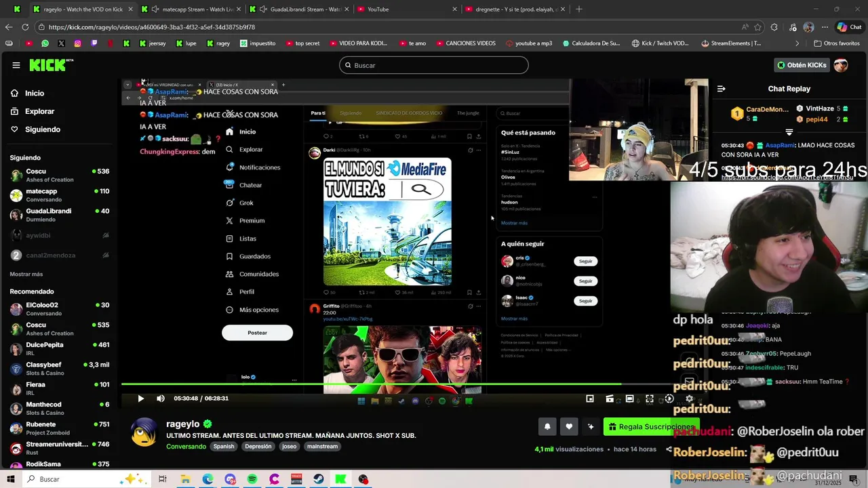Click the Regala Suscripciones button

[651, 426]
